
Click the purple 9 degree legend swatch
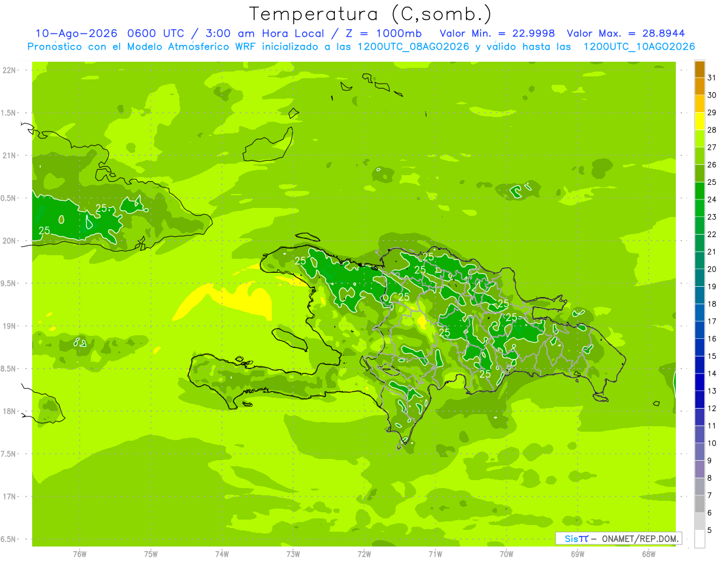coord(699,452)
